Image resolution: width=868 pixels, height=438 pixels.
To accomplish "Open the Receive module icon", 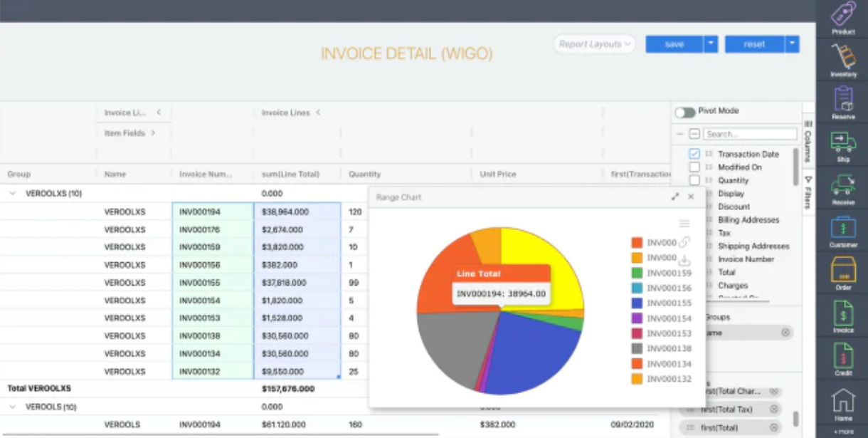I will [843, 189].
